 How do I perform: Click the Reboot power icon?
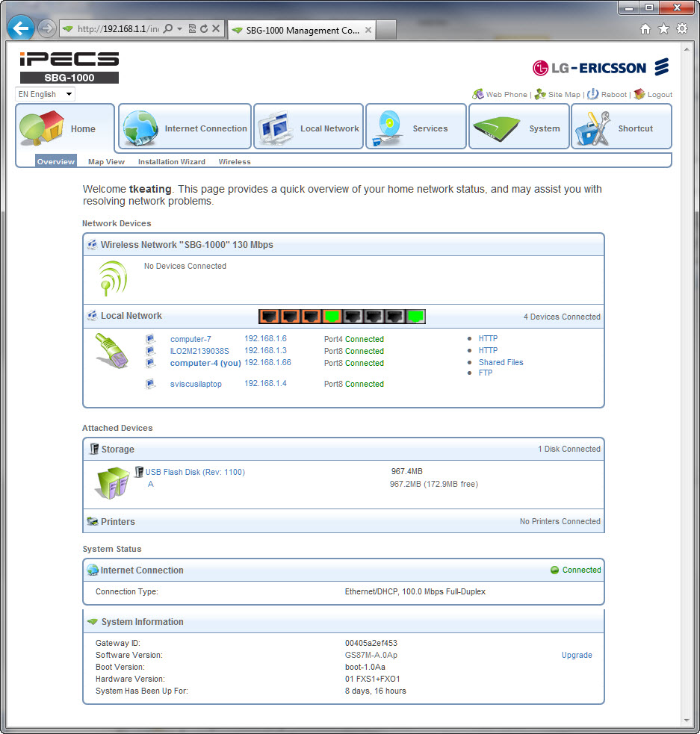(592, 94)
